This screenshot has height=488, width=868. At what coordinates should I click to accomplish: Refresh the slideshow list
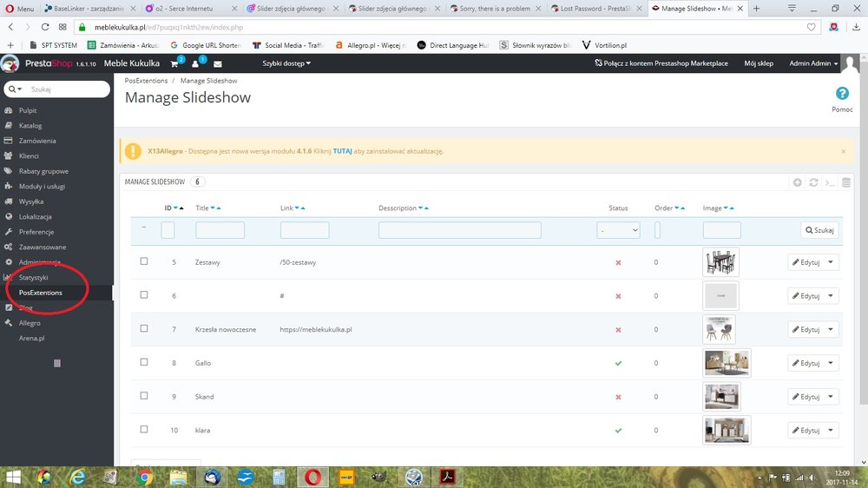pos(813,182)
